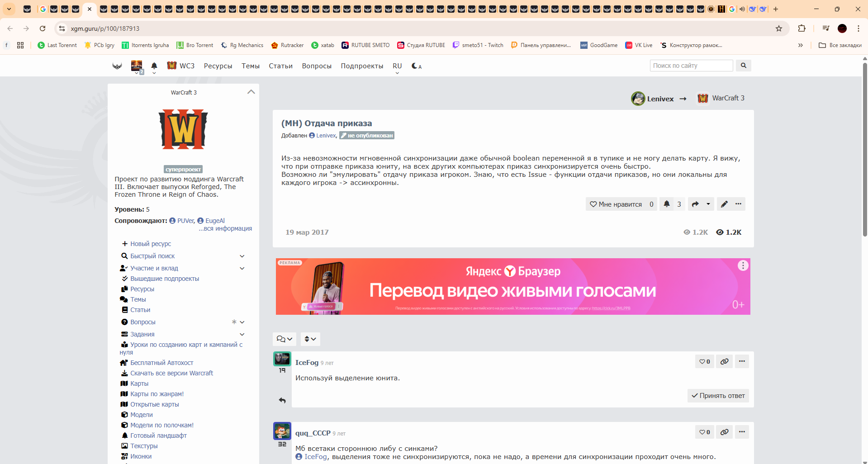The height and width of the screenshot is (464, 868).
Task: Open the WC3 project menu
Action: coord(181,66)
